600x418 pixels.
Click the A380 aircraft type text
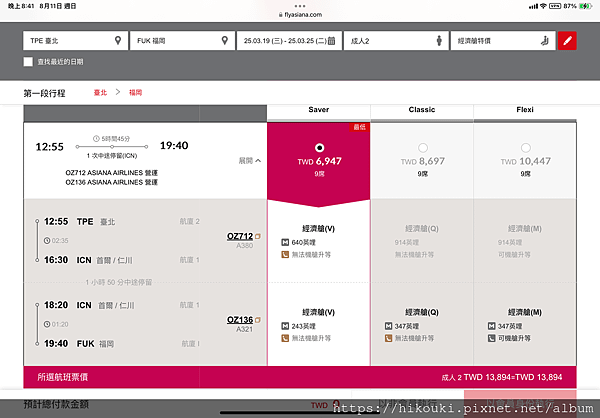point(245,246)
